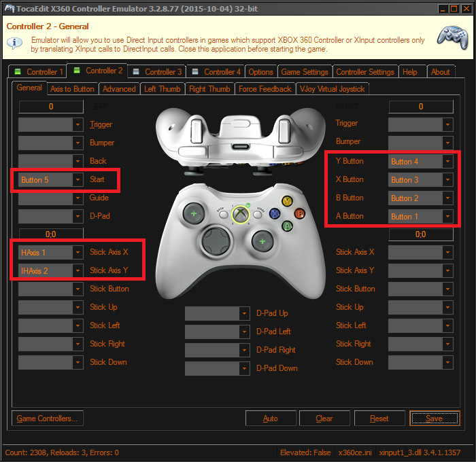Switch to Force Feedback sub-tab
Viewport: 476px width, 462px height.
(x=265, y=89)
